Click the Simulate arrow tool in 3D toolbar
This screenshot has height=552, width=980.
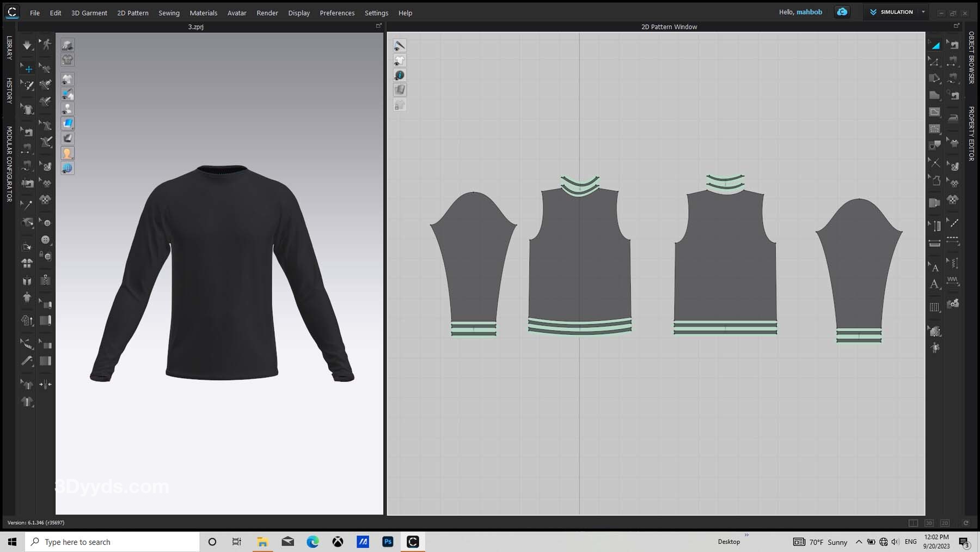pyautogui.click(x=27, y=45)
